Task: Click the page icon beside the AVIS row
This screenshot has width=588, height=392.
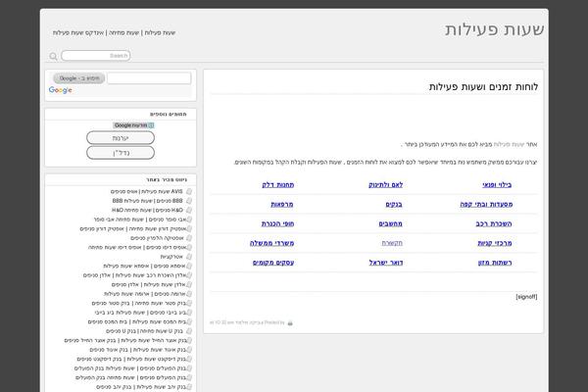Action: tap(189, 191)
